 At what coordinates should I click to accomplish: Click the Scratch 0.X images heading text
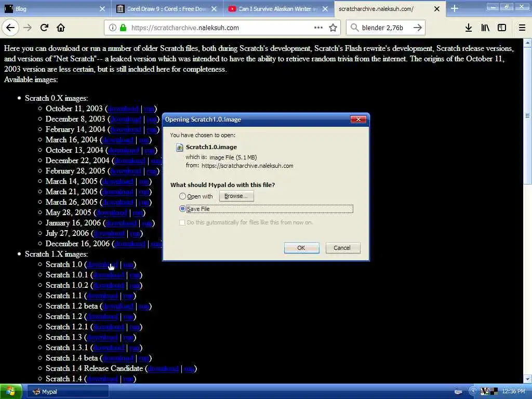[56, 98]
